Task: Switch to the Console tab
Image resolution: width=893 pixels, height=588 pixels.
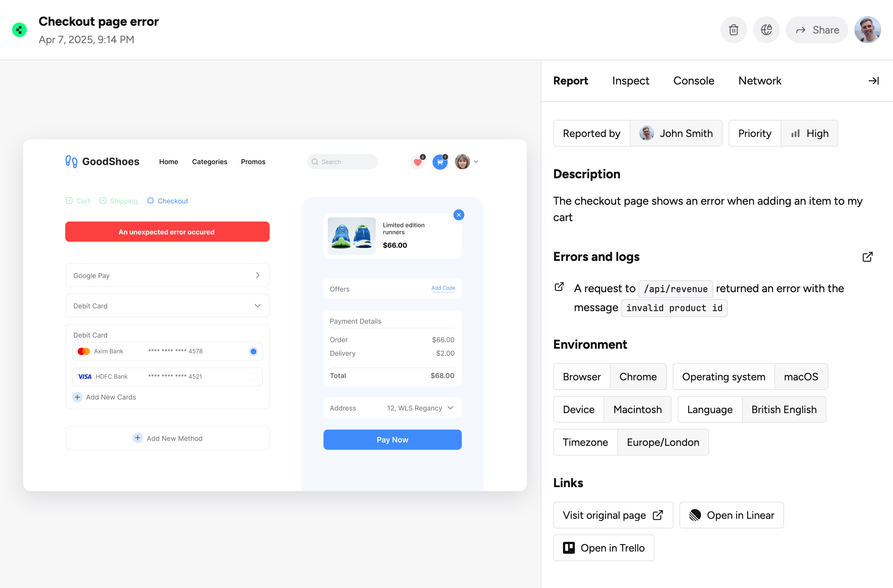Action: pos(694,81)
